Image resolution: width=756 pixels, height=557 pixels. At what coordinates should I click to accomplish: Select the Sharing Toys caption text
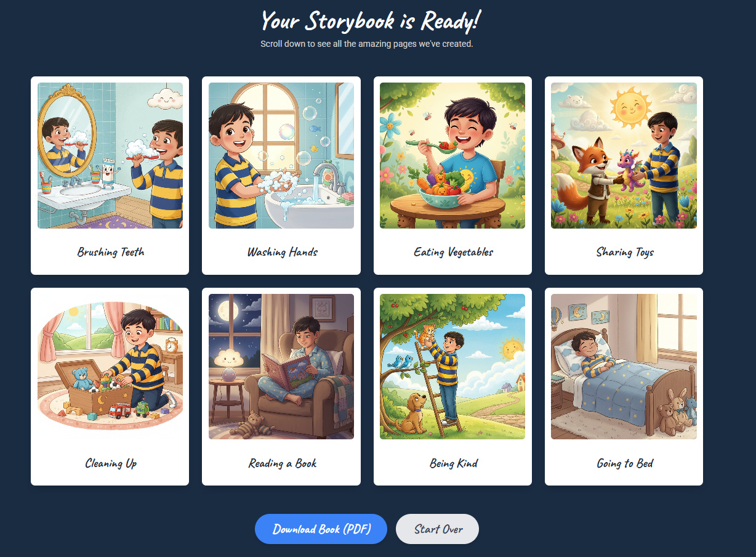pyautogui.click(x=625, y=252)
